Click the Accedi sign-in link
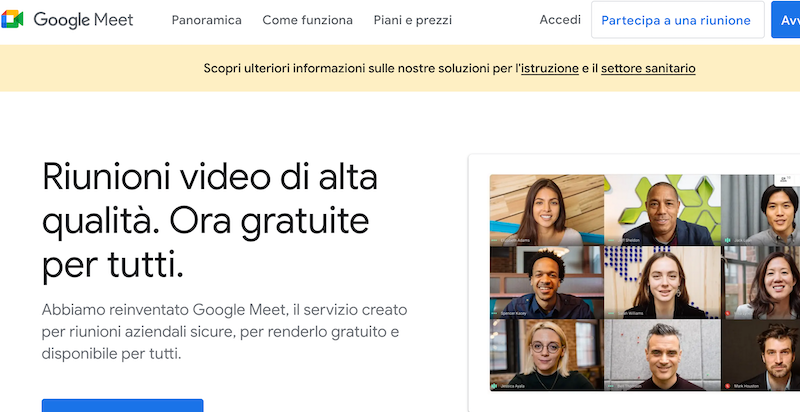800x412 pixels. (560, 20)
